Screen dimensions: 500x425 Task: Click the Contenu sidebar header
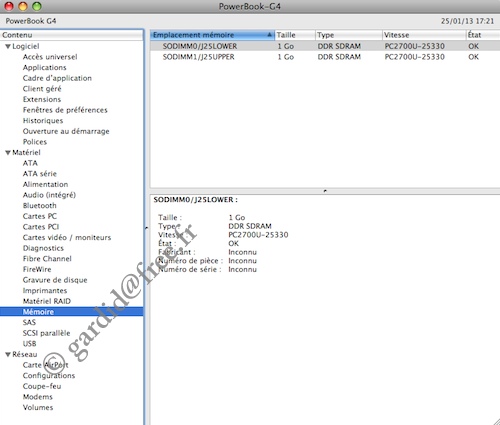[71, 35]
